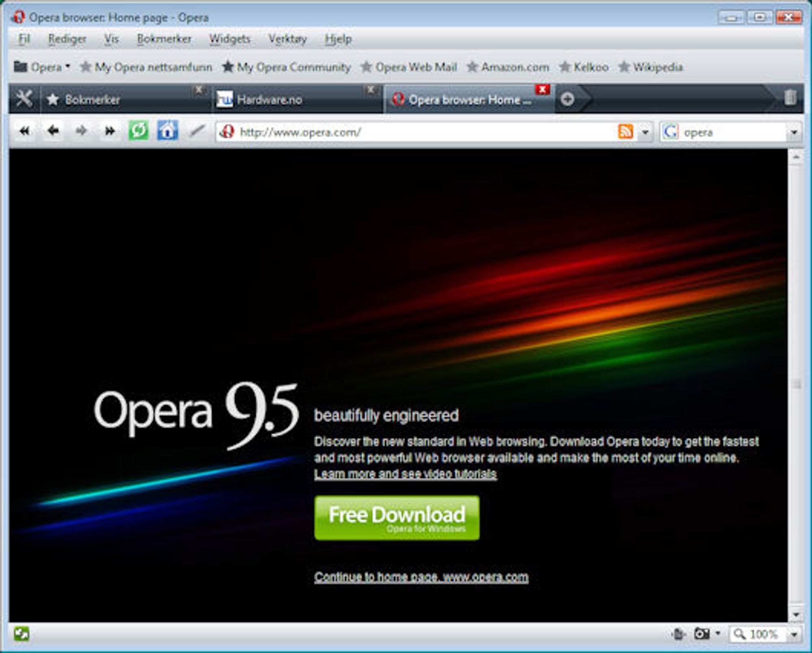Image resolution: width=812 pixels, height=653 pixels.
Task: Open the Kelkoo bookmark
Action: coord(583,67)
